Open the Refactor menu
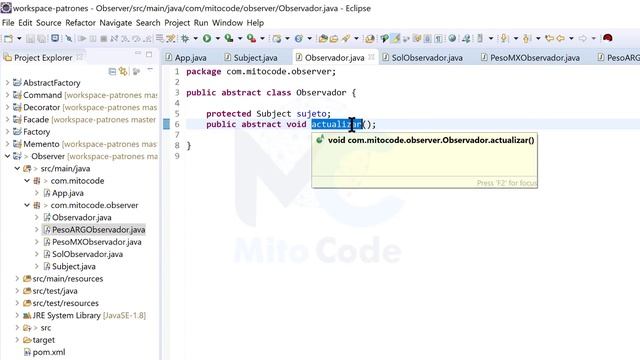 (80, 23)
